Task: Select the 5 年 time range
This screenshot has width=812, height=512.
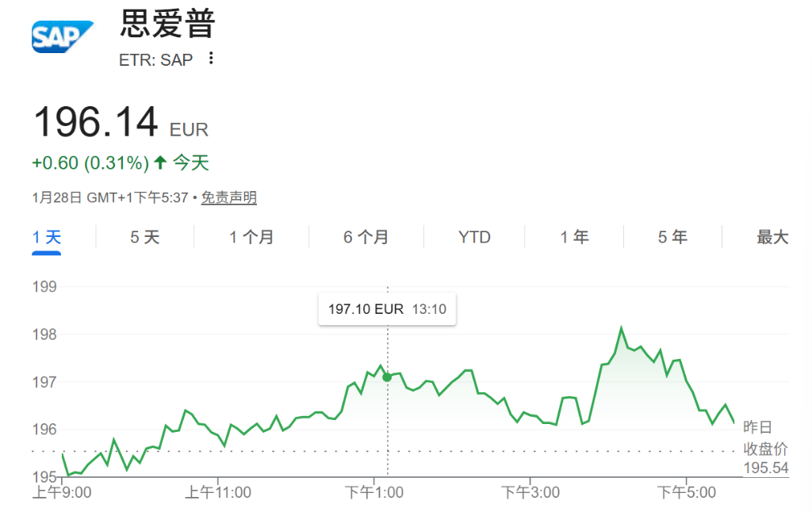Action: pos(672,237)
